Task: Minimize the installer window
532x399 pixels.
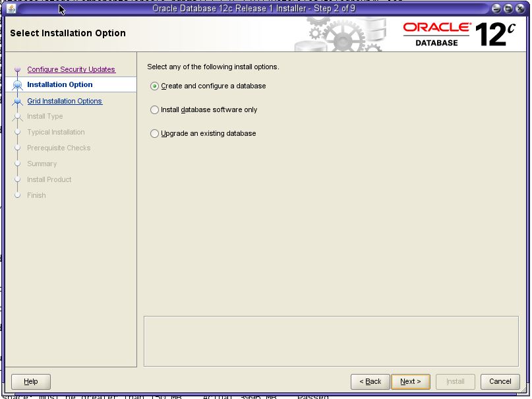Action: pyautogui.click(x=496, y=9)
